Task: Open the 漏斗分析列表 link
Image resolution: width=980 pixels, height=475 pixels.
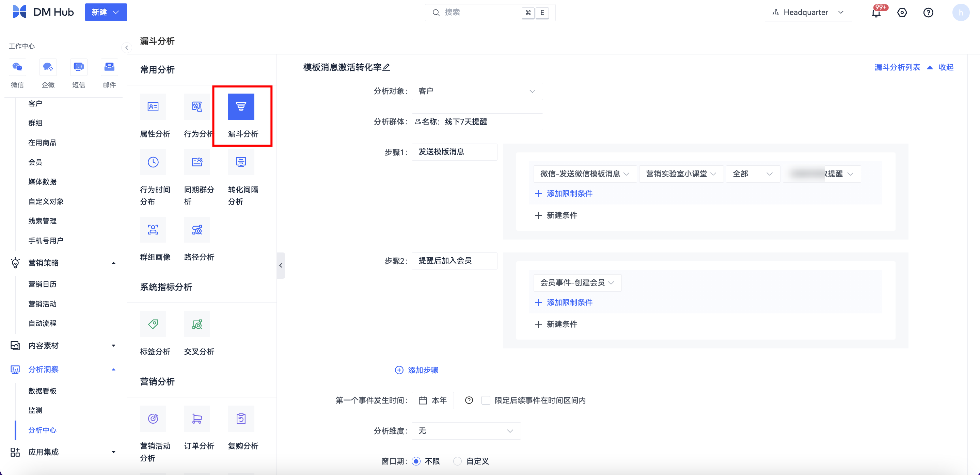Action: pos(897,67)
